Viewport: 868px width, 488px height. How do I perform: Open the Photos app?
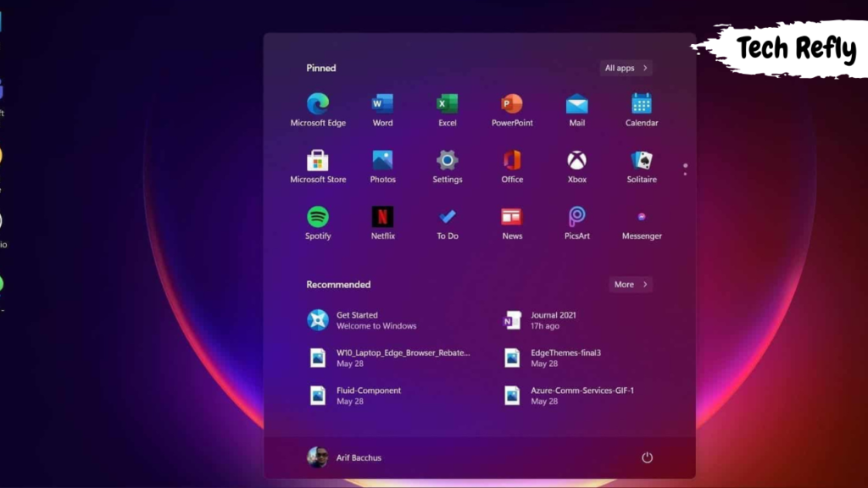382,167
